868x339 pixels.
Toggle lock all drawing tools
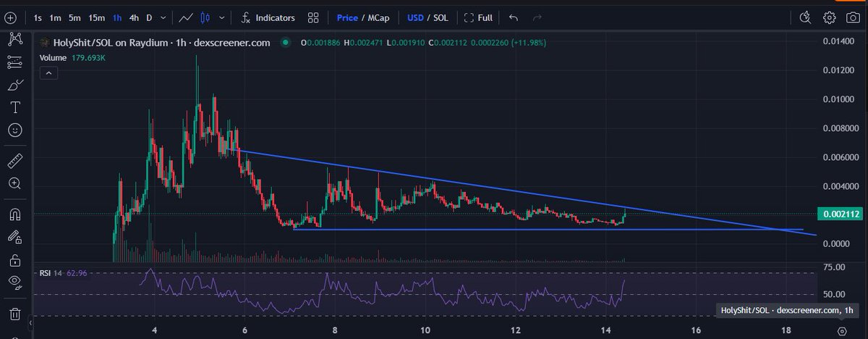coord(14,259)
